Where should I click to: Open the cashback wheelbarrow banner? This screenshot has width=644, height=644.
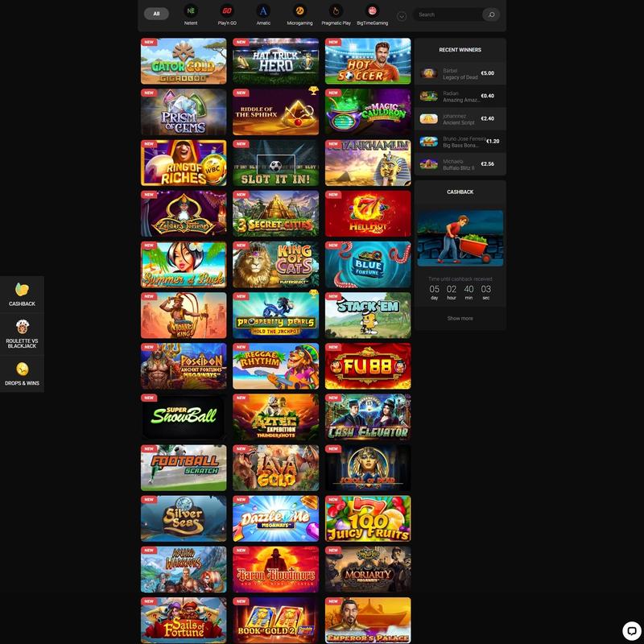click(x=460, y=238)
